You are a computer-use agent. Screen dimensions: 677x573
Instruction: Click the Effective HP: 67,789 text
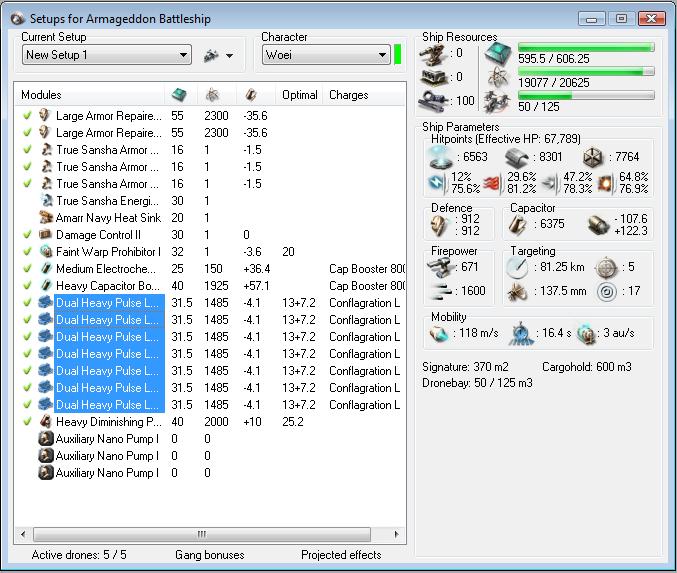click(x=528, y=139)
